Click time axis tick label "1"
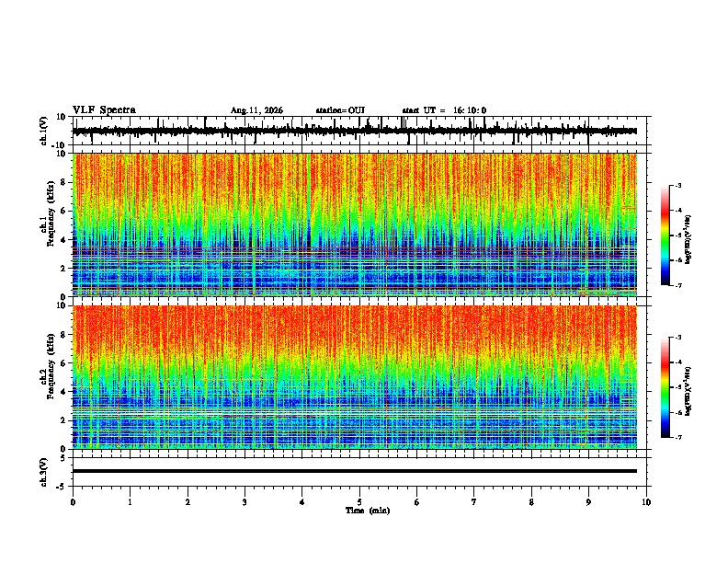Image resolution: width=728 pixels, height=563 pixels. click(130, 502)
